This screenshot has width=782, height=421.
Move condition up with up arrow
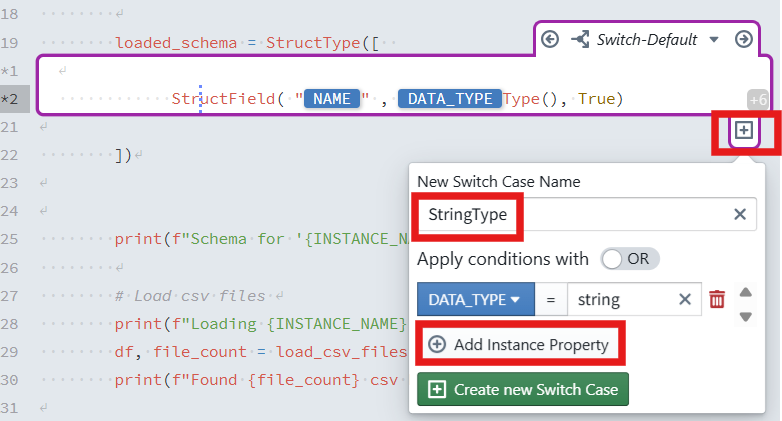click(745, 292)
